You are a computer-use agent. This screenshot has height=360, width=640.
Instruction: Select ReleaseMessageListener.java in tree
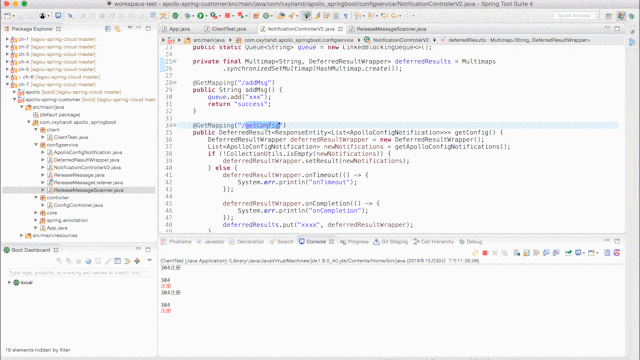(88, 182)
